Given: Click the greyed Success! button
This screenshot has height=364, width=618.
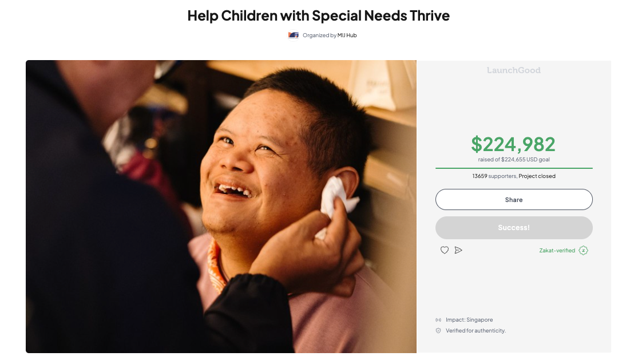Looking at the screenshot, I should pyautogui.click(x=513, y=228).
